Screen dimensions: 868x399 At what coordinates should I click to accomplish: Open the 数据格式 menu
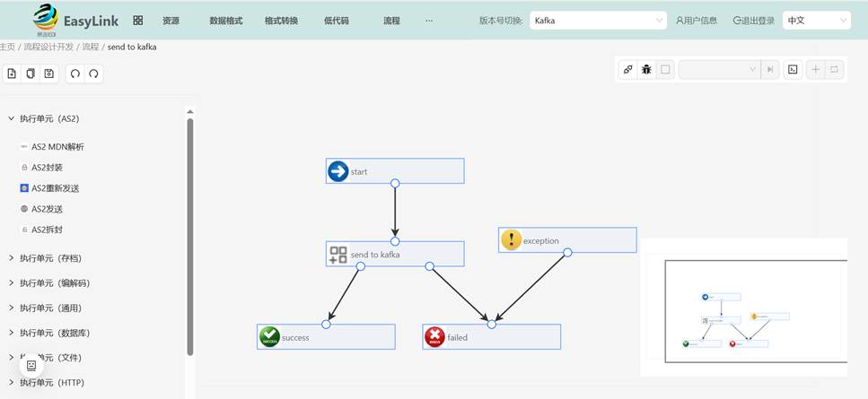[225, 20]
